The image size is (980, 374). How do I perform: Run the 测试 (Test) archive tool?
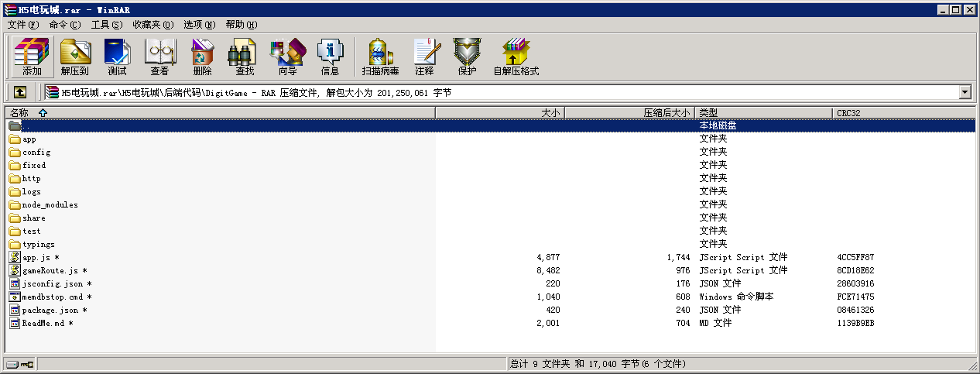point(117,57)
